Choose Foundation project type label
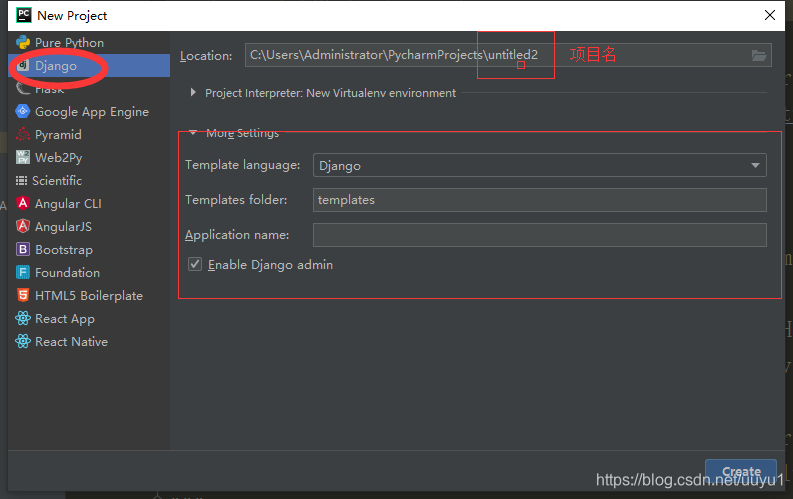793x499 pixels. [x=67, y=273]
